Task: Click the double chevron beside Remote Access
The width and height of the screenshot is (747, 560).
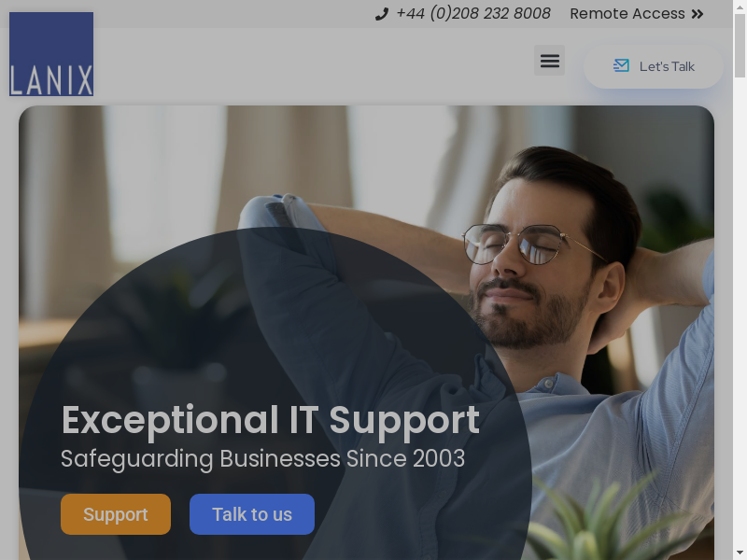Action: click(698, 14)
